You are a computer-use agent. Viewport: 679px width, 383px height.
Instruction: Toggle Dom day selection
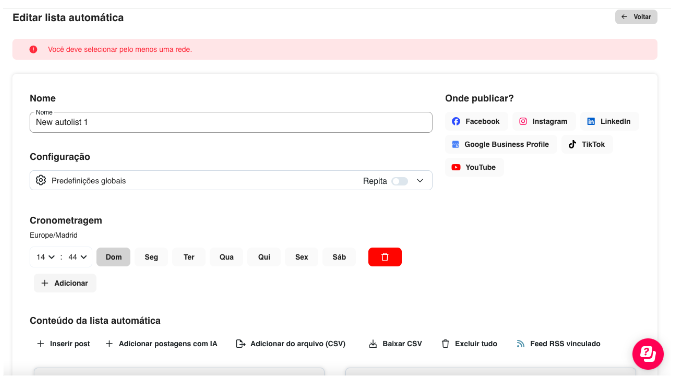click(x=113, y=257)
